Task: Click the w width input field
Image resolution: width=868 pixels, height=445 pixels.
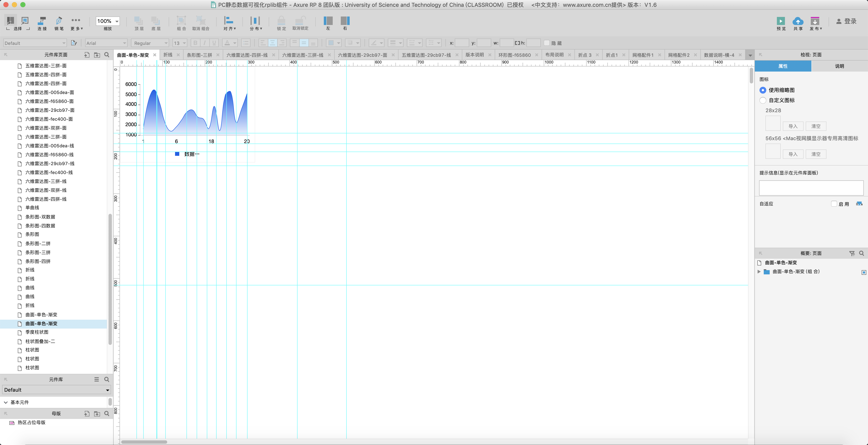Action: [506, 43]
